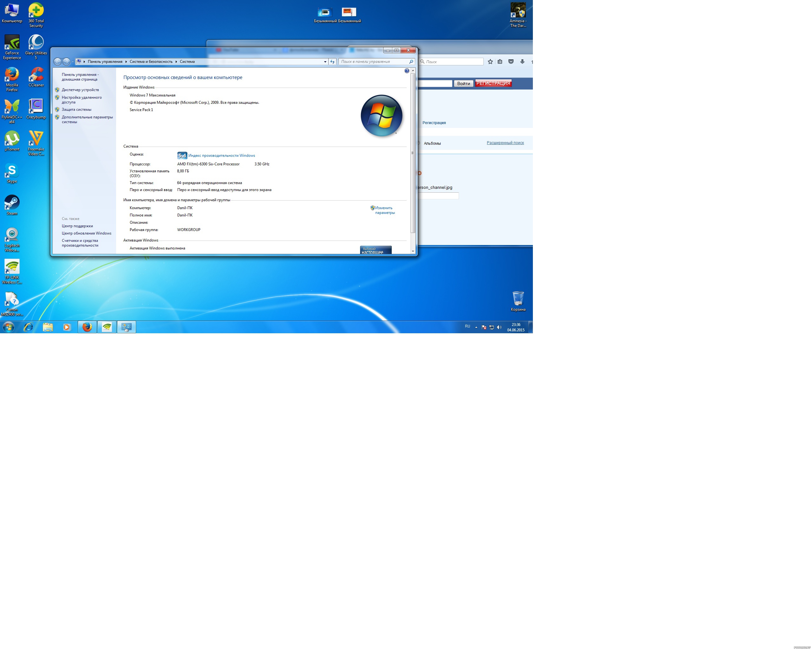
Task: Select the Control Panel taskbar button
Action: [127, 327]
